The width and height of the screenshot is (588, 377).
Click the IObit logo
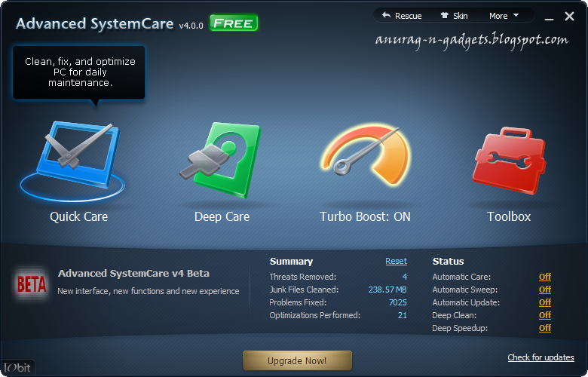click(17, 368)
